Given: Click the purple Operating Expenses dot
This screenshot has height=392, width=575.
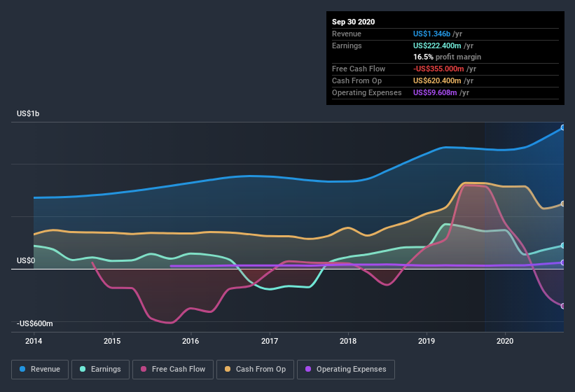Looking at the screenshot, I should (x=307, y=369).
